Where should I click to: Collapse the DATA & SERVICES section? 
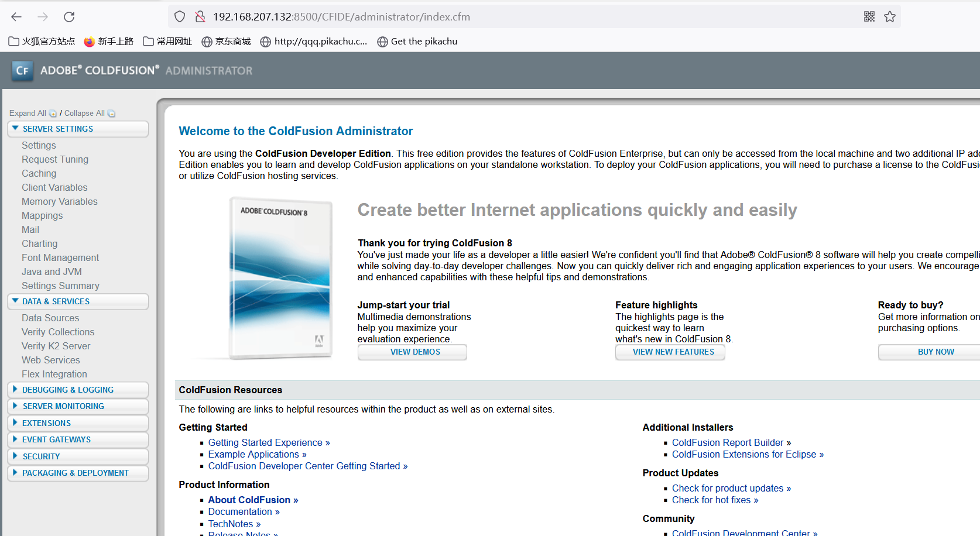pyautogui.click(x=78, y=301)
